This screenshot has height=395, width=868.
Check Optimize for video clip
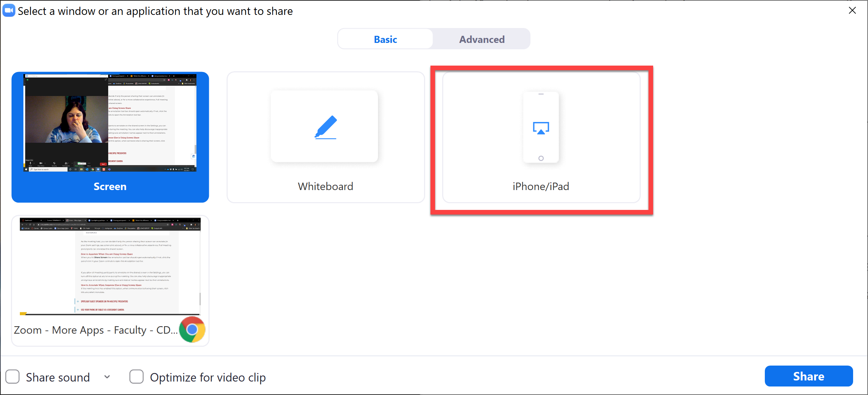coord(137,377)
